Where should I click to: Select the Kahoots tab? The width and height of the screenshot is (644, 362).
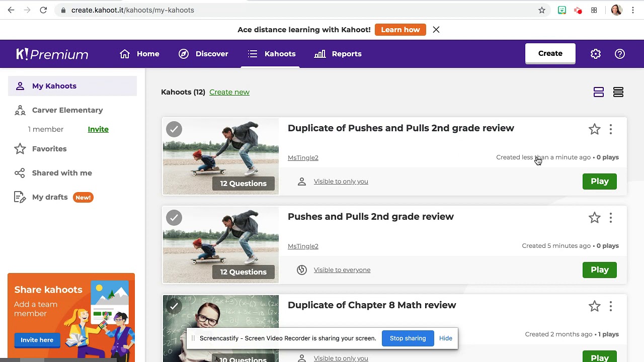[x=271, y=54]
